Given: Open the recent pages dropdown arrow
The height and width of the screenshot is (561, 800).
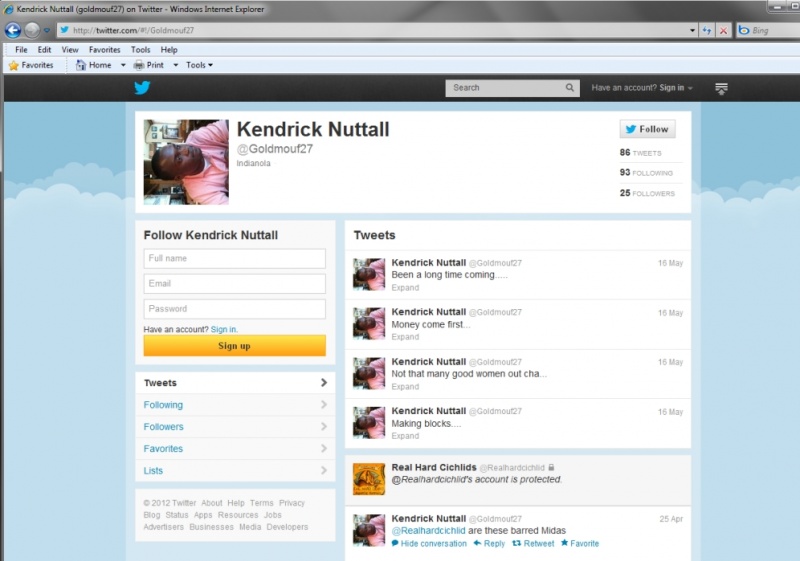Looking at the screenshot, I should click(x=46, y=31).
